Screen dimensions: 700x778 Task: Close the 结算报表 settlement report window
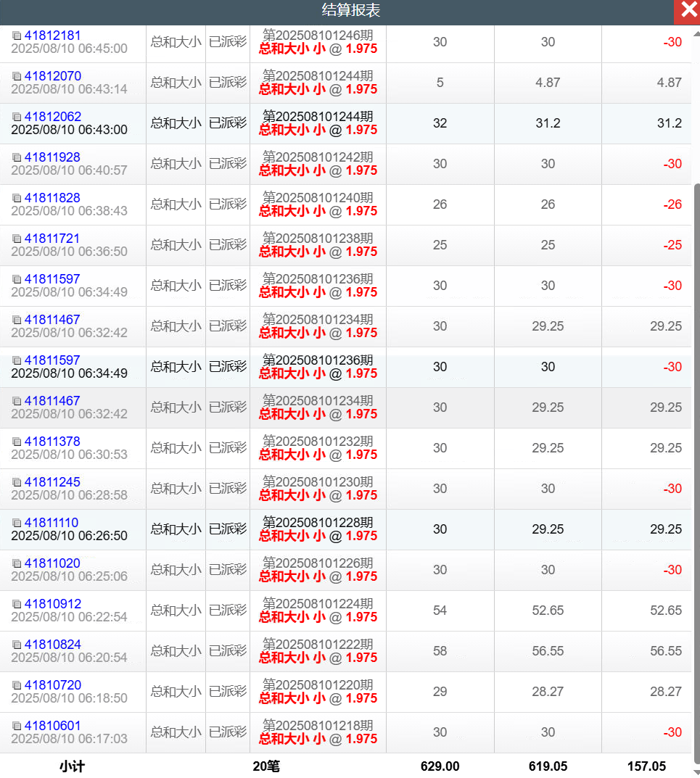pyautogui.click(x=686, y=12)
